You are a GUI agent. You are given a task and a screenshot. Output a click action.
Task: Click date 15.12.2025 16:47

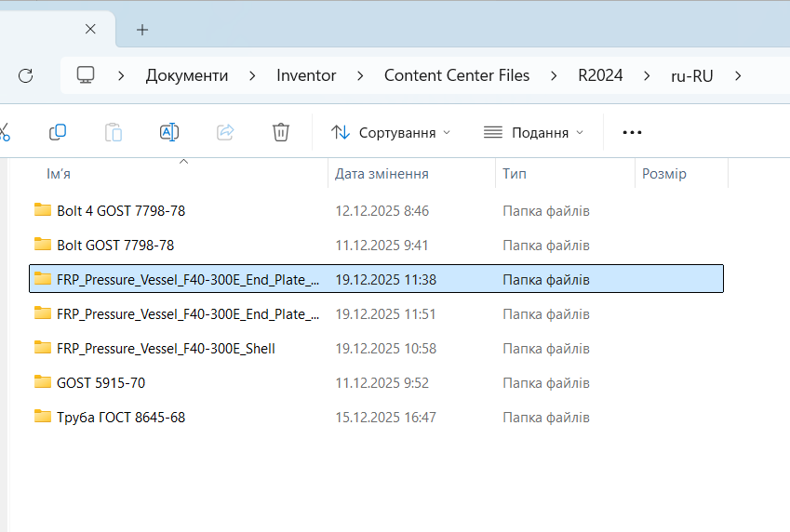386,417
